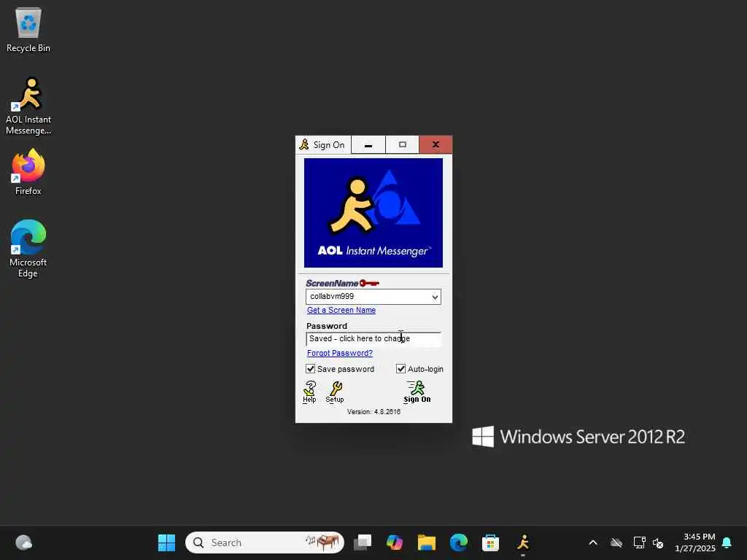Open the Recycle Bin desktop icon
Screen dimensions: 747x560
28,29
